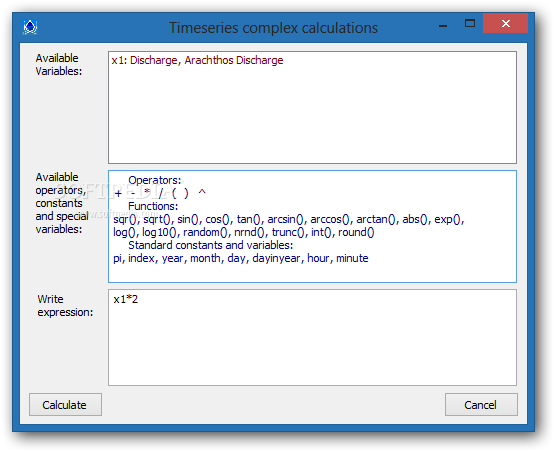This screenshot has width=555, height=452.
Task: Select the x1: Discharge, Arachthos Discharge variable
Action: [198, 60]
